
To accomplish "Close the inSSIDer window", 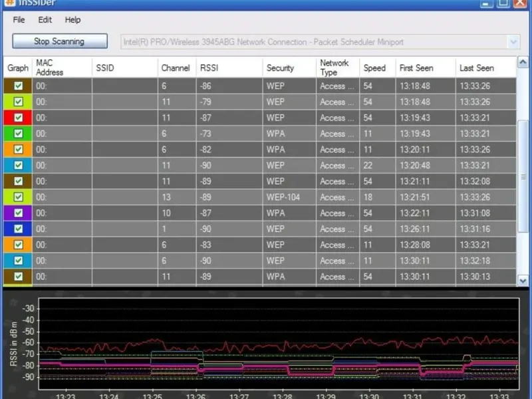I will [521, 3].
